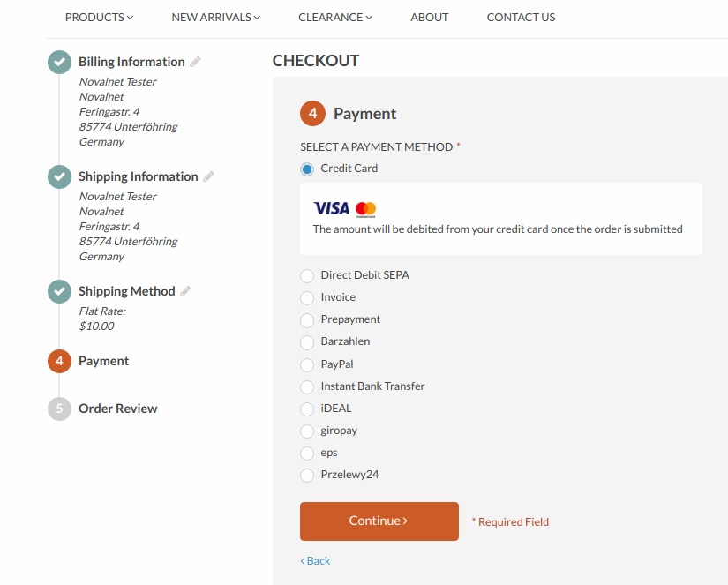Click the orange step 4 Payment circle in sidebar
This screenshot has height=585, width=728.
pyautogui.click(x=59, y=361)
